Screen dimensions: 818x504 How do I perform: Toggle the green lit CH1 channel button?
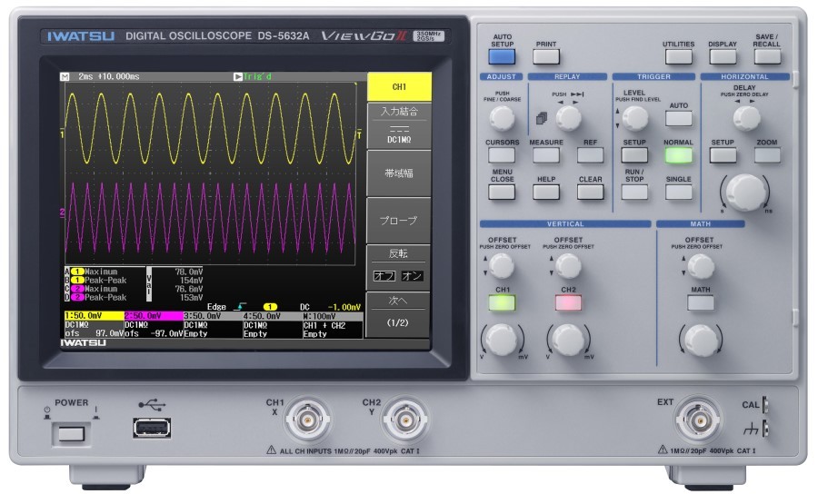[501, 303]
